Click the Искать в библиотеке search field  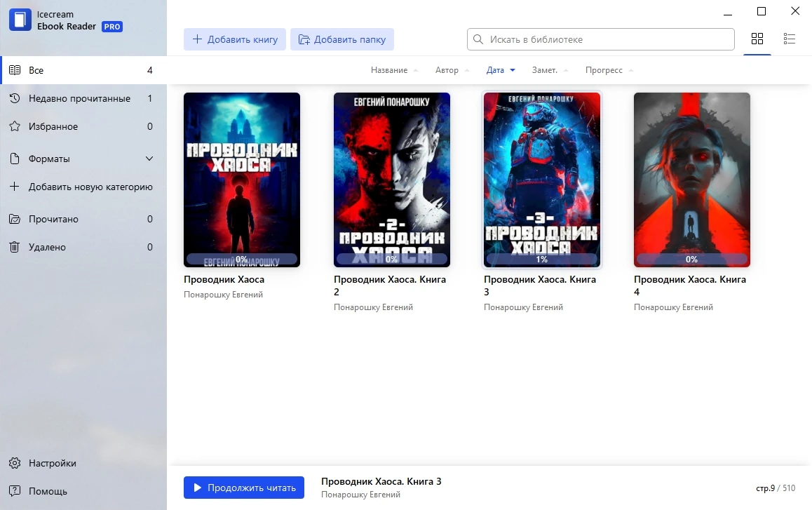[601, 39]
